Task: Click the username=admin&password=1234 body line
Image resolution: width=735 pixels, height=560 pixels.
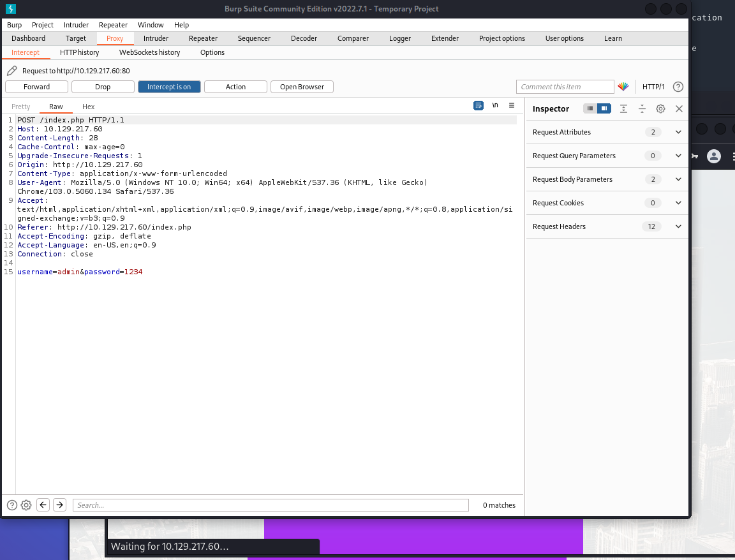Action: click(80, 272)
